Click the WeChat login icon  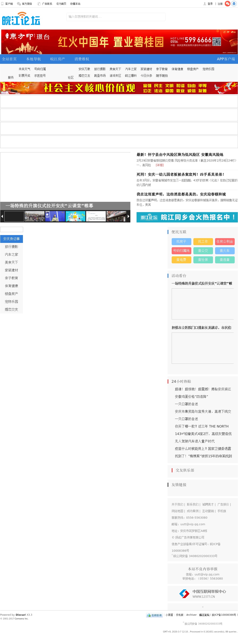tap(227, 4)
